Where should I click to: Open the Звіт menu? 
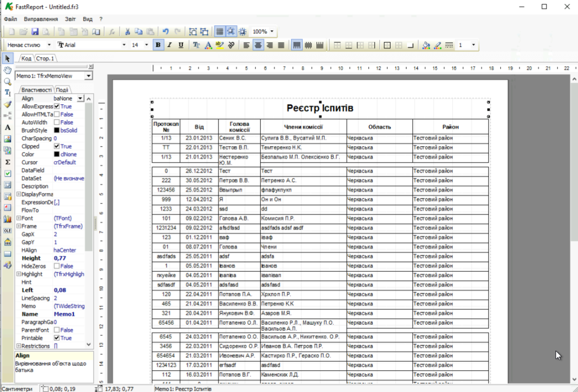tap(71, 19)
